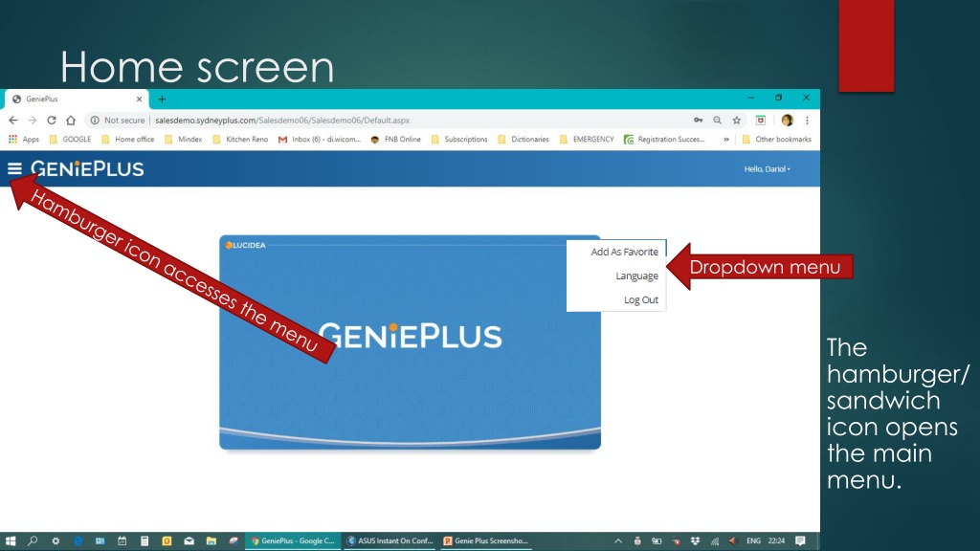Open Windows taskbar search
The image size is (980, 551).
pos(33,541)
